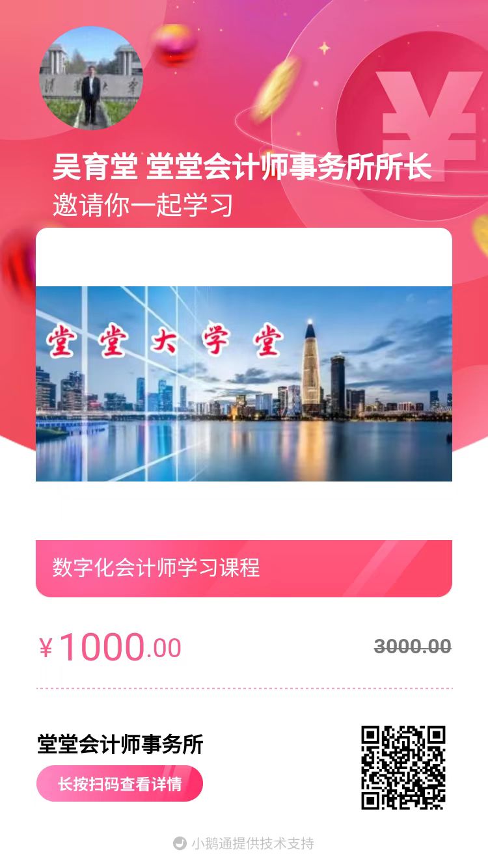Click the gold coin decoration near top

[x=276, y=89]
